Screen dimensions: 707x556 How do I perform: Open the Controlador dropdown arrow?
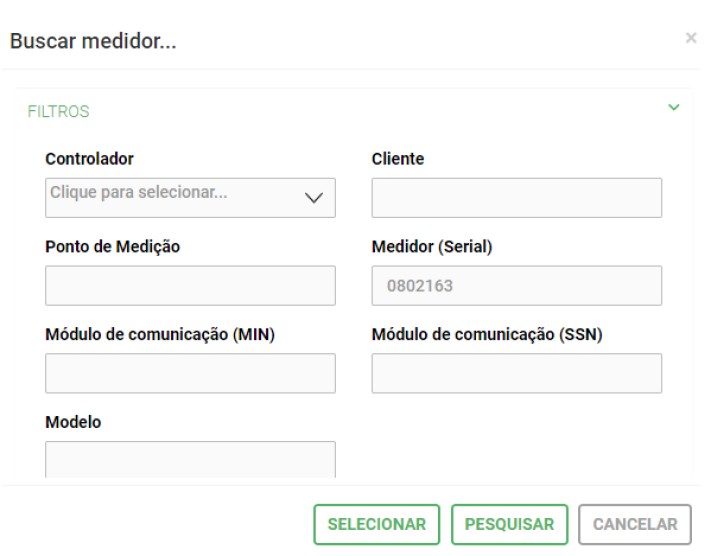point(313,198)
